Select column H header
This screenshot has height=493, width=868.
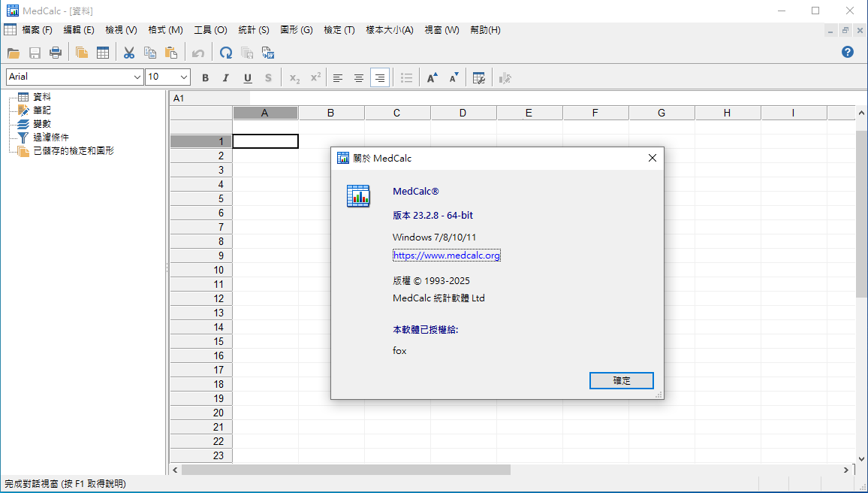pos(728,113)
